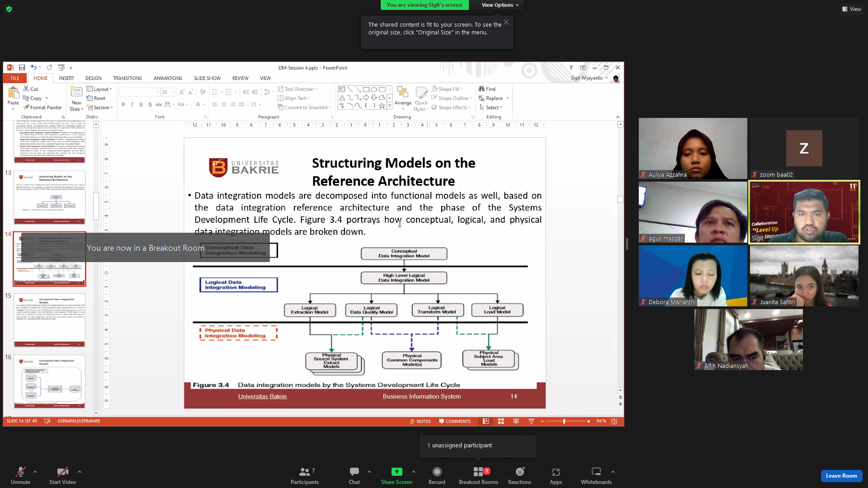Open the Select dropdown in Editing
The height and width of the screenshot is (488, 868).
pyautogui.click(x=491, y=108)
